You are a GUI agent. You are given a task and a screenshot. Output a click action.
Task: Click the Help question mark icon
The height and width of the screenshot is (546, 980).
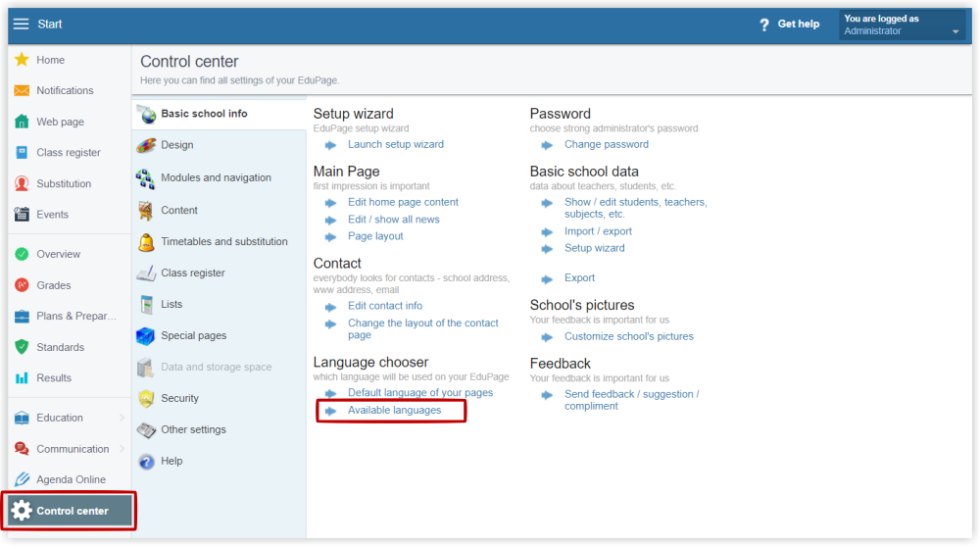coord(146,462)
